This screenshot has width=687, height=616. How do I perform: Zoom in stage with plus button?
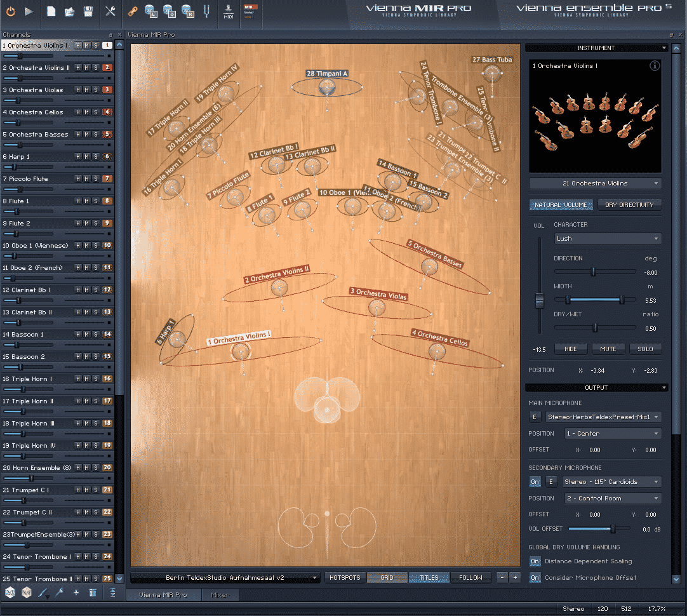[516, 578]
